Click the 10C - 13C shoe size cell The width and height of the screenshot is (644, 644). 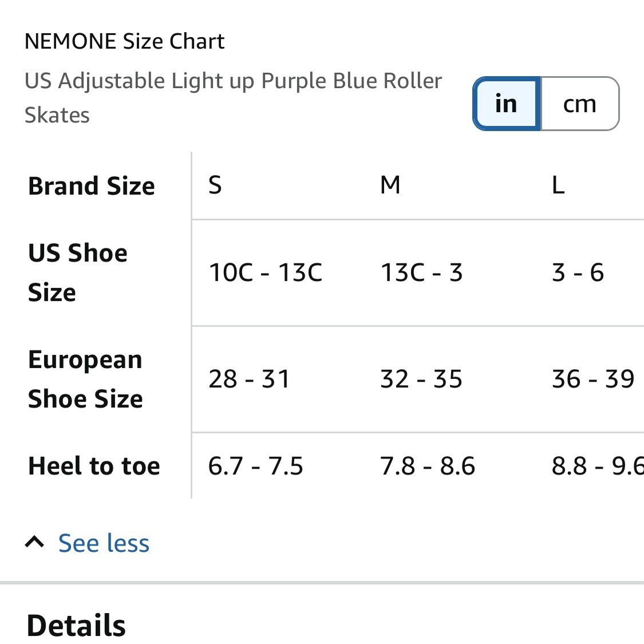(265, 272)
